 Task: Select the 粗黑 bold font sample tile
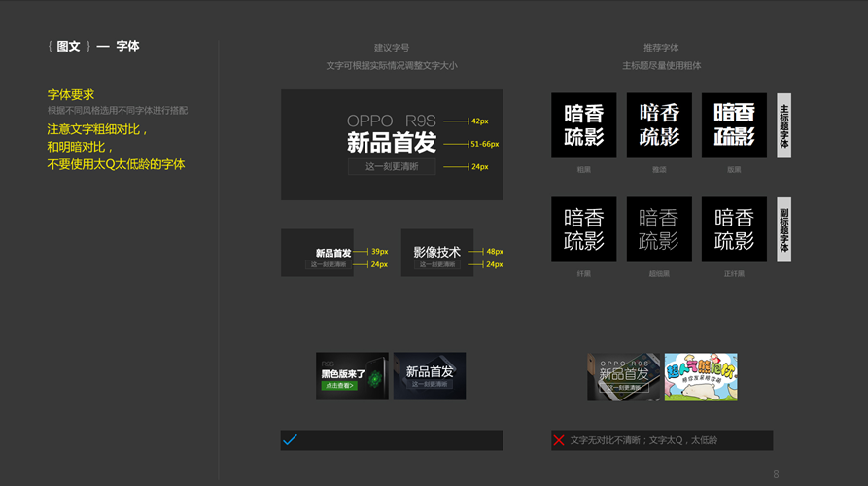584,125
